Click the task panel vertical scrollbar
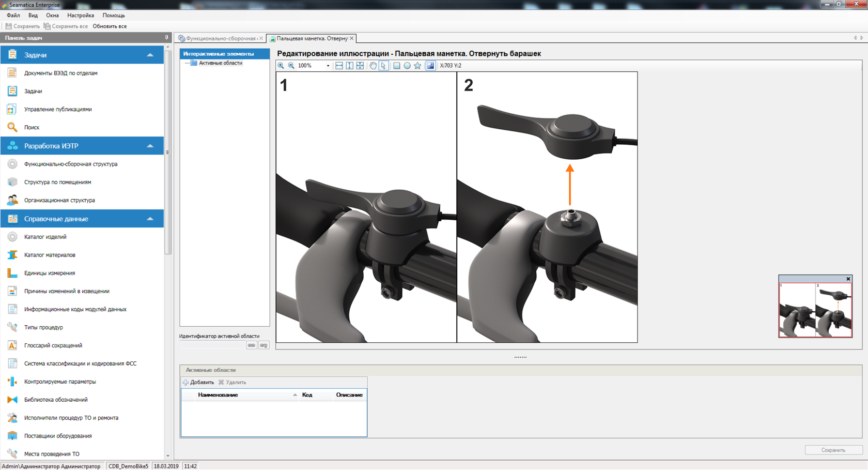The width and height of the screenshot is (868, 470). click(x=167, y=151)
